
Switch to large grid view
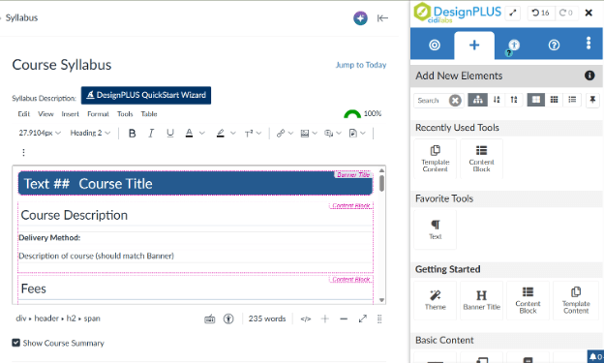pos(536,100)
